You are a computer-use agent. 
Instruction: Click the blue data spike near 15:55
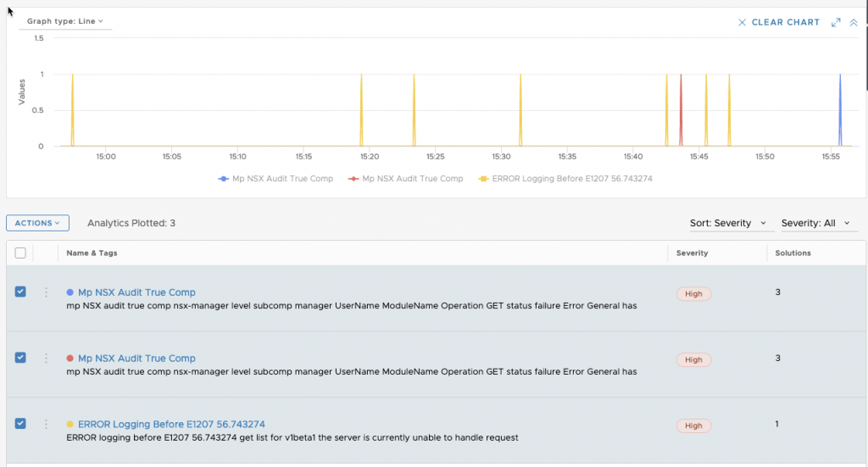click(840, 110)
